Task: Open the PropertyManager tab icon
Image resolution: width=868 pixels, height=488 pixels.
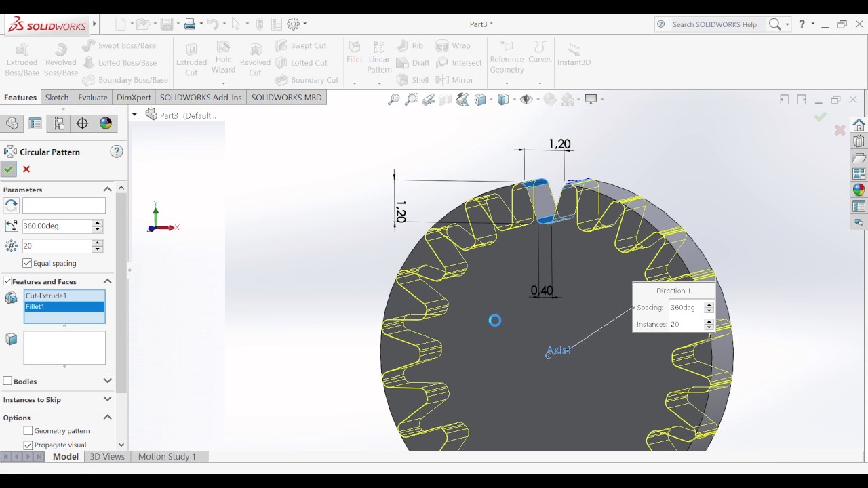Action: (x=35, y=123)
